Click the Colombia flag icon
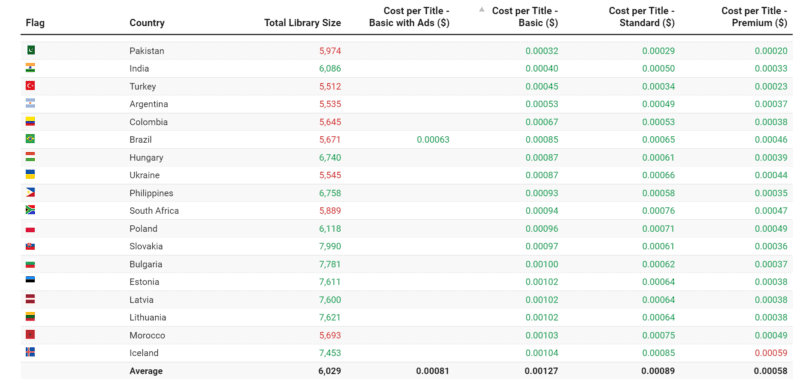 tap(31, 121)
